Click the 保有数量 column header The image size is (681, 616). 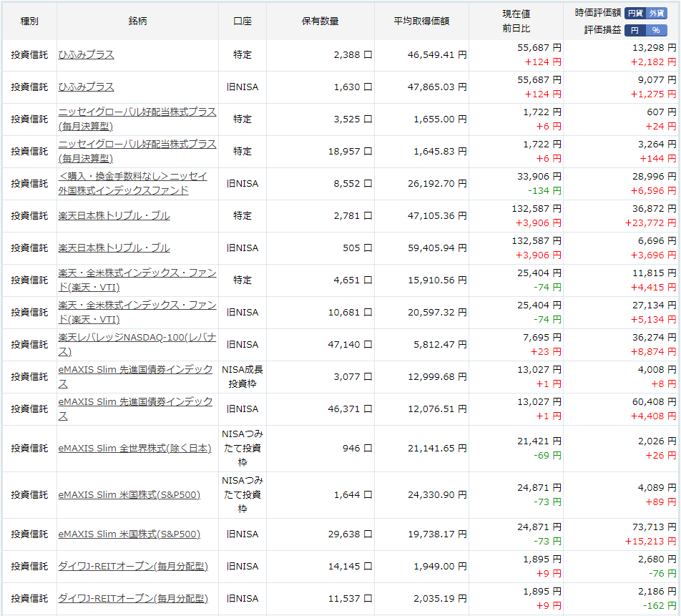click(x=320, y=21)
